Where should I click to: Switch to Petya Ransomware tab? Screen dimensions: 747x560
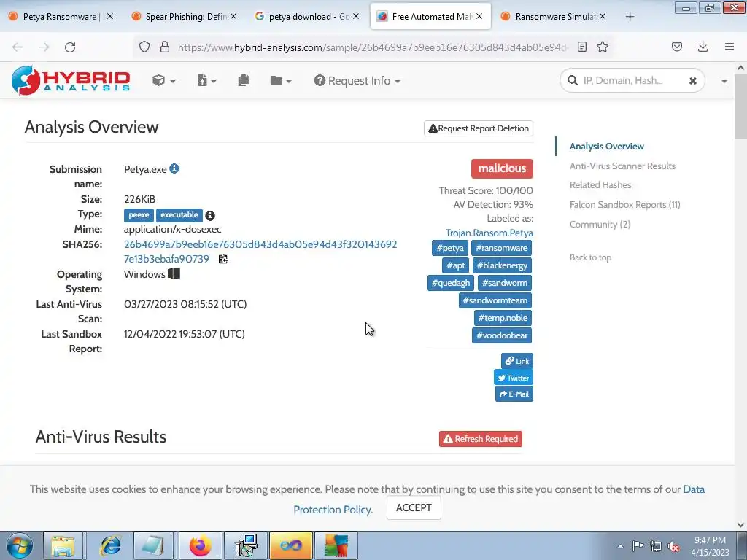(60, 16)
